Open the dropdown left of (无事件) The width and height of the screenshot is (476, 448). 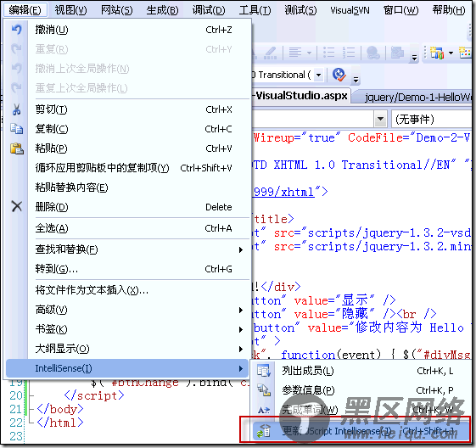pyautogui.click(x=380, y=119)
